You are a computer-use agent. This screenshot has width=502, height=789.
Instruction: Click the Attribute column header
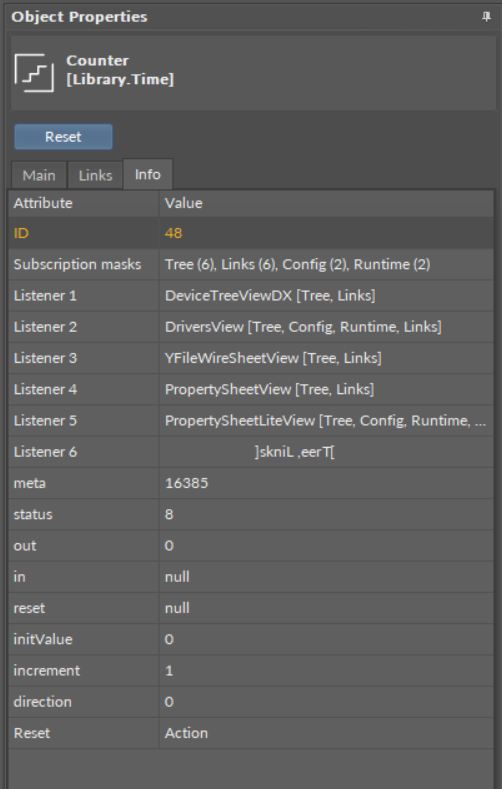pos(84,203)
